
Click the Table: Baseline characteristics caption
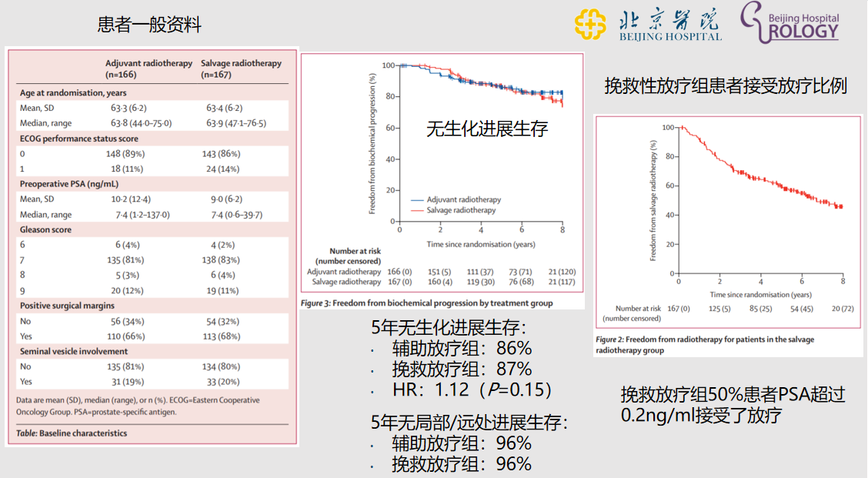(72, 433)
